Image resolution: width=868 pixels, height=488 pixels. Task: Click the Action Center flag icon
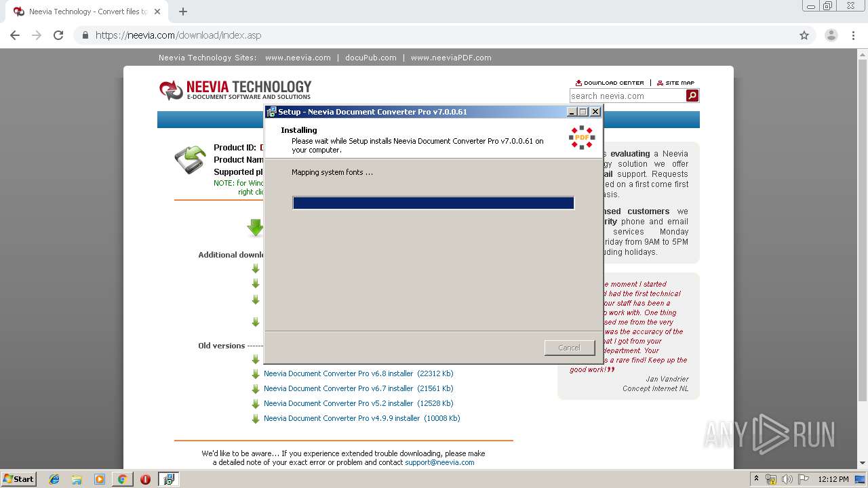click(x=804, y=479)
